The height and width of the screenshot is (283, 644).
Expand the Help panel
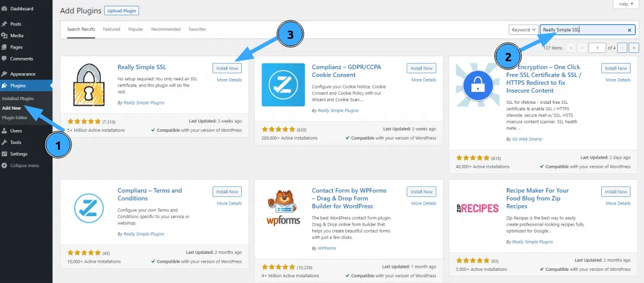pyautogui.click(x=626, y=4)
